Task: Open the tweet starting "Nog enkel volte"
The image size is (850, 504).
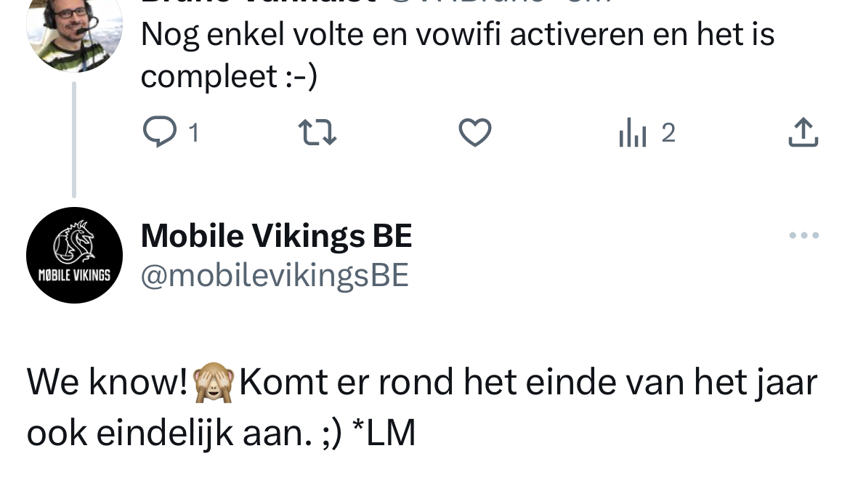Action: pos(458,35)
